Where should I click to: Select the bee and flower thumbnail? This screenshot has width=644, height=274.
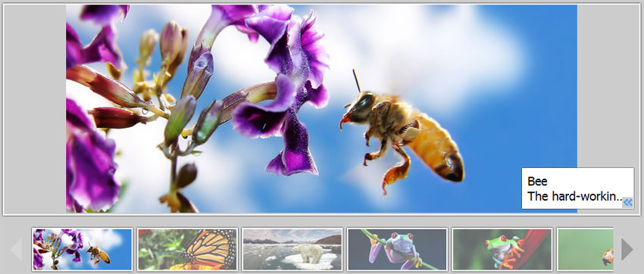82,249
